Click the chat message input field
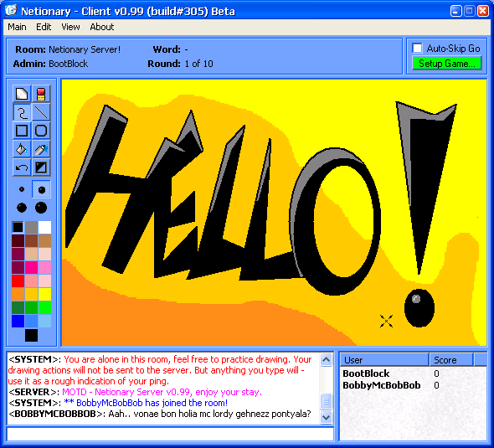494x448 pixels. click(x=170, y=434)
